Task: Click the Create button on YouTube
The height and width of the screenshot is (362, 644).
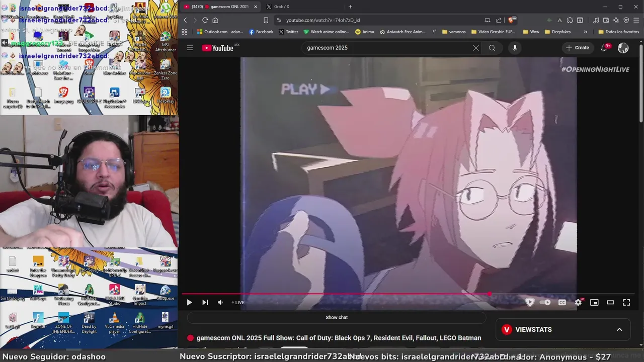Action: (x=577, y=48)
